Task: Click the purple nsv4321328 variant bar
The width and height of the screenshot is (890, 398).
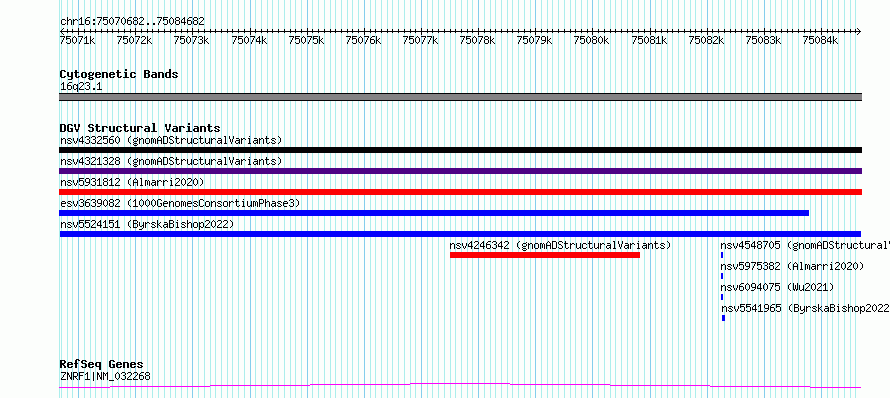Action: [460, 171]
